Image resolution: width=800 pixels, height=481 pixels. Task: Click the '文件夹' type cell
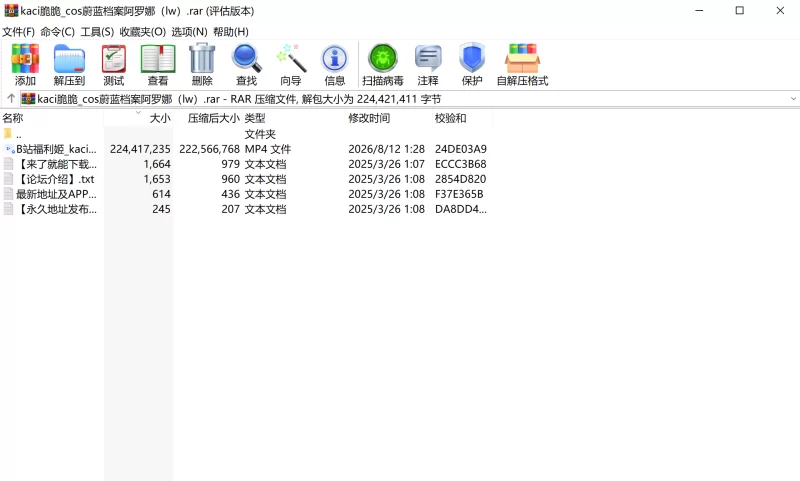[260, 134]
